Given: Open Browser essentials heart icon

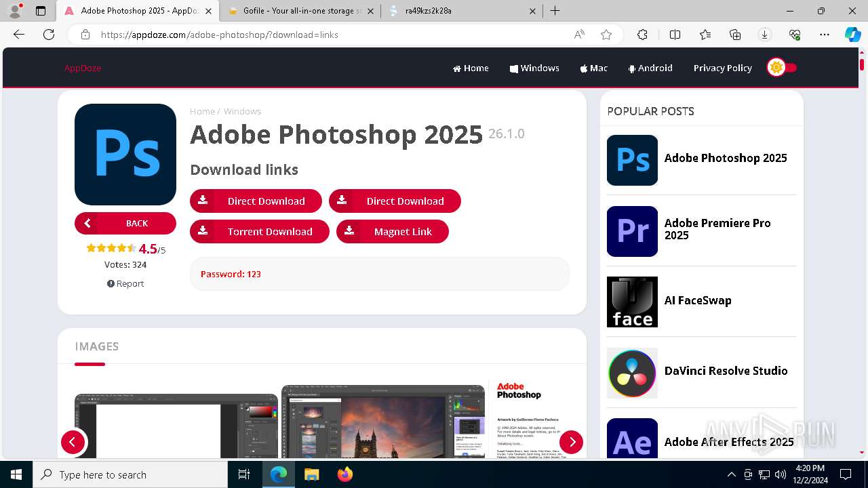Looking at the screenshot, I should click(795, 35).
